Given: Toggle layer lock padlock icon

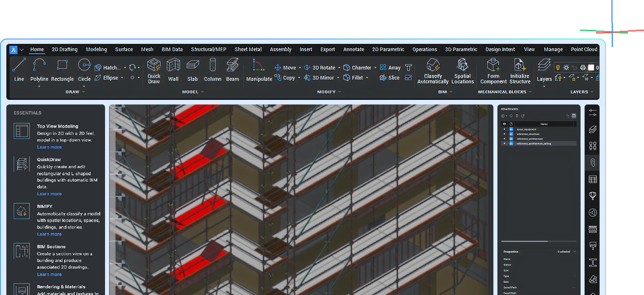Looking at the screenshot, I should point(574,68).
